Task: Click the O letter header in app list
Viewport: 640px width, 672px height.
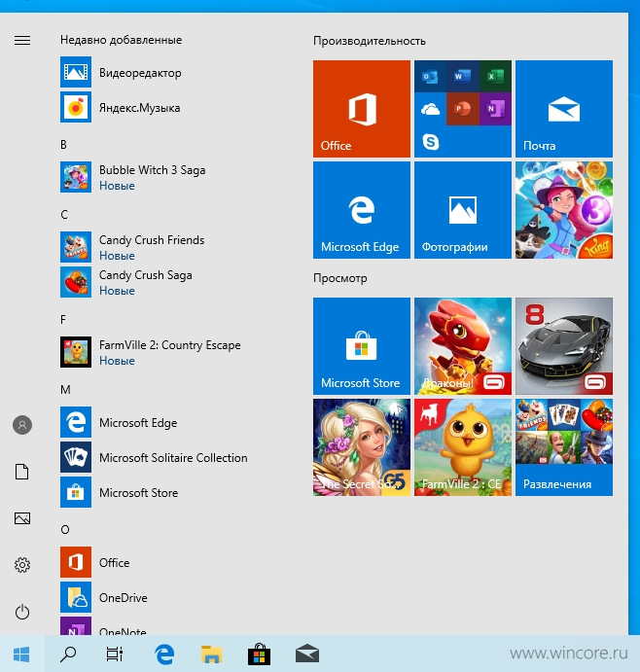Action: [65, 530]
